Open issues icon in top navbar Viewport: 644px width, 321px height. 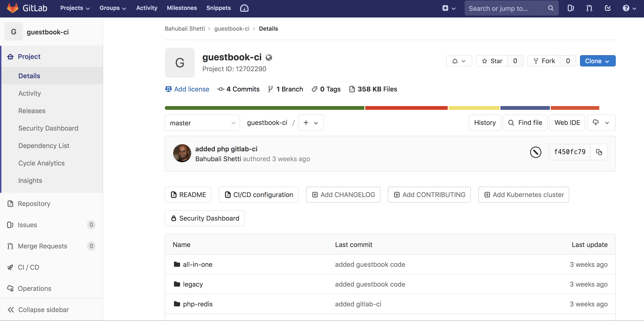pyautogui.click(x=571, y=8)
